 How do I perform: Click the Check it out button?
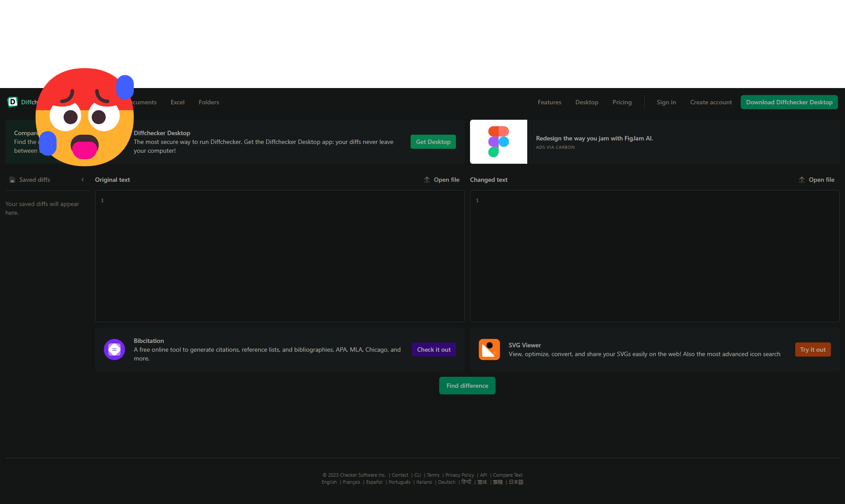(x=434, y=349)
